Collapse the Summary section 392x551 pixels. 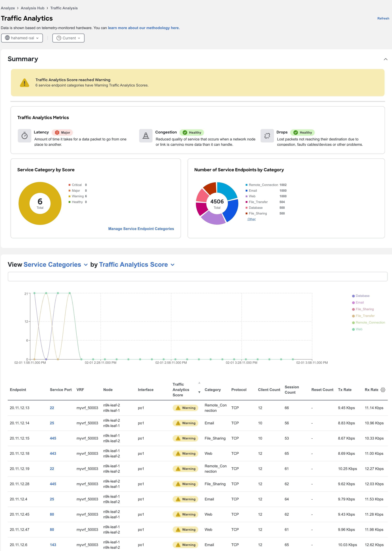(x=385, y=59)
